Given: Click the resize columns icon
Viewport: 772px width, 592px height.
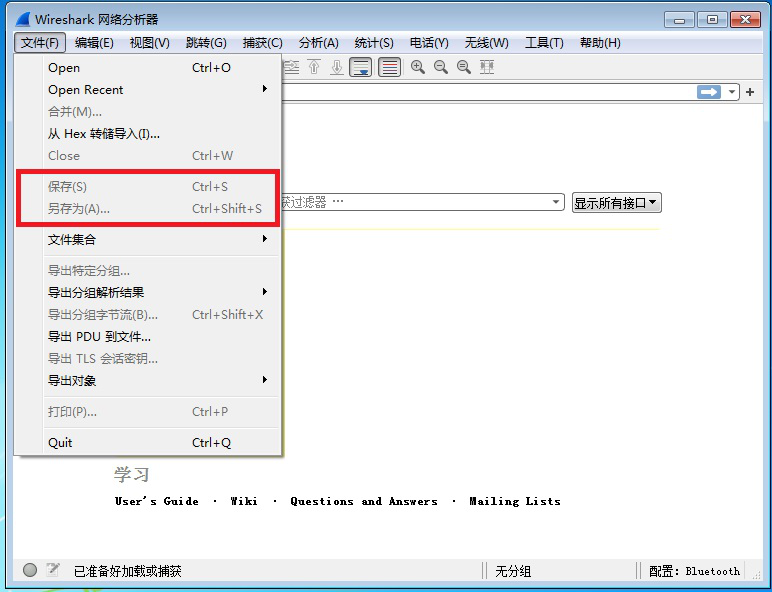Looking at the screenshot, I should point(487,67).
